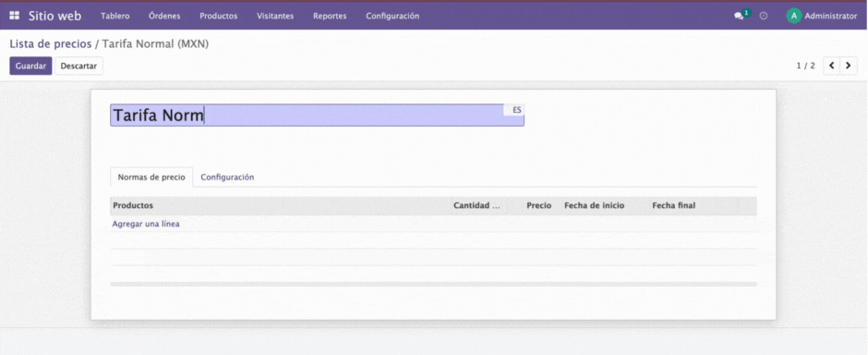Open the Administrator user menu
The height and width of the screenshot is (355, 868).
822,16
